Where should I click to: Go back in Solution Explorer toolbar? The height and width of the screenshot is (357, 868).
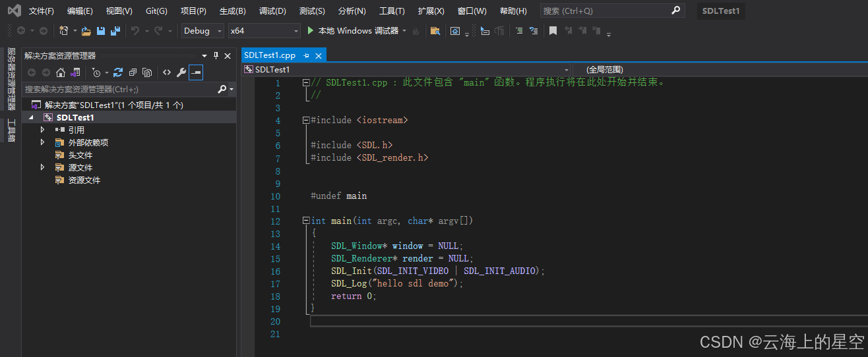coord(32,72)
